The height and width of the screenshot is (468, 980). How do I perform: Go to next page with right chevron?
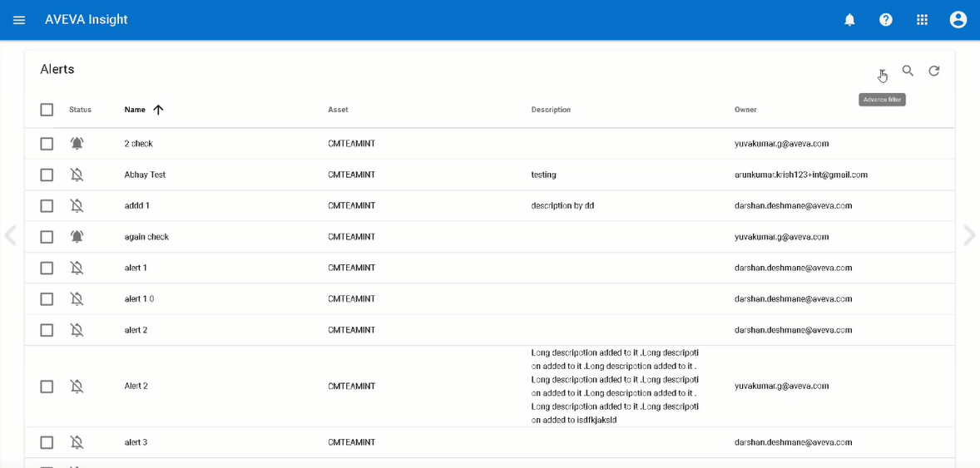968,236
